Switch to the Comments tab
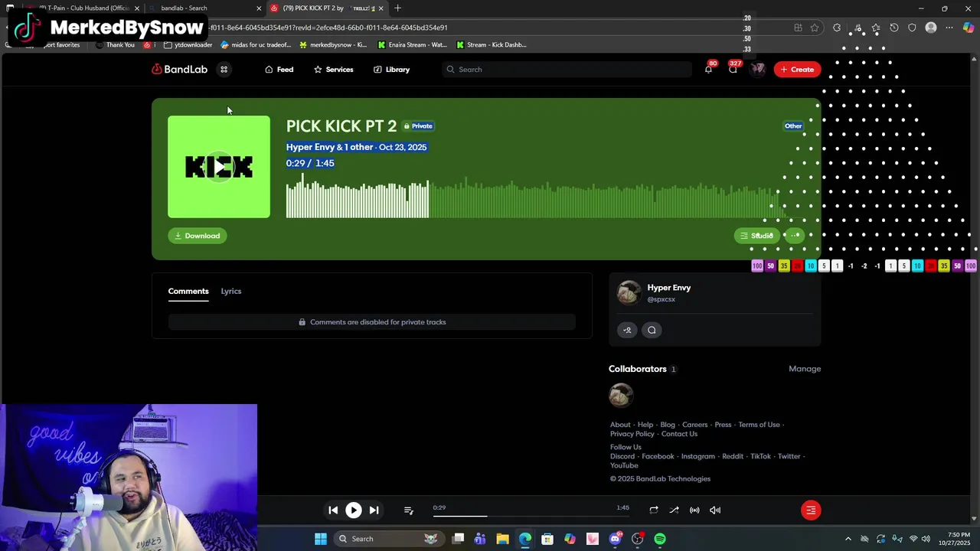Image resolution: width=980 pixels, height=551 pixels. (x=188, y=292)
